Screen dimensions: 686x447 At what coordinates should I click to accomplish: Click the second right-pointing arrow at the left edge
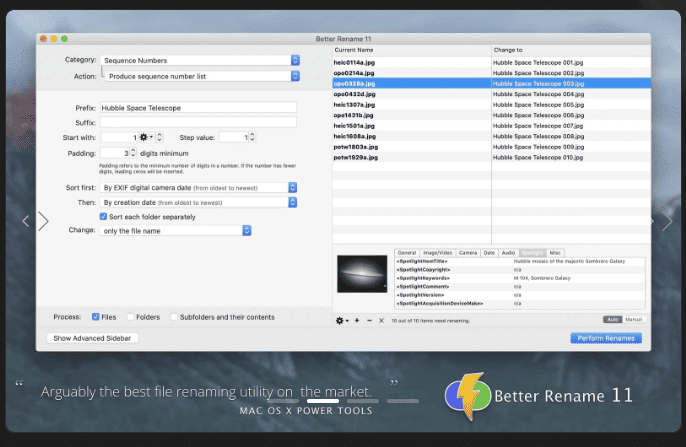(x=43, y=221)
